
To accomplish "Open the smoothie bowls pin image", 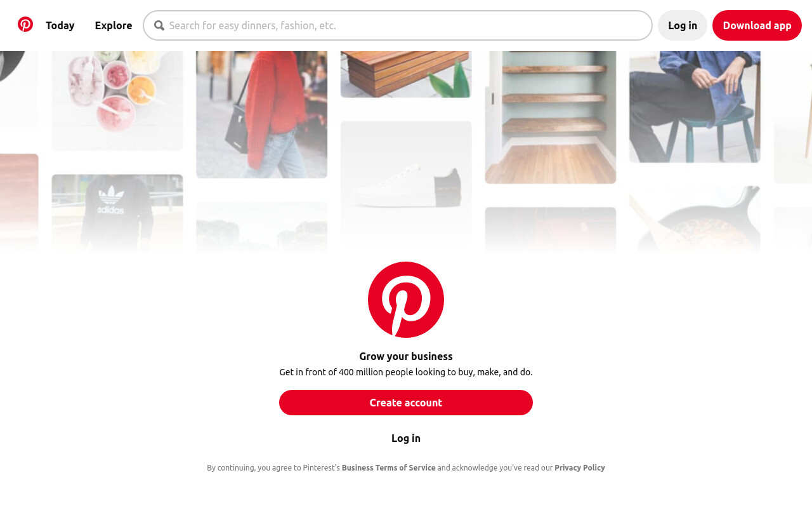I will (x=117, y=100).
